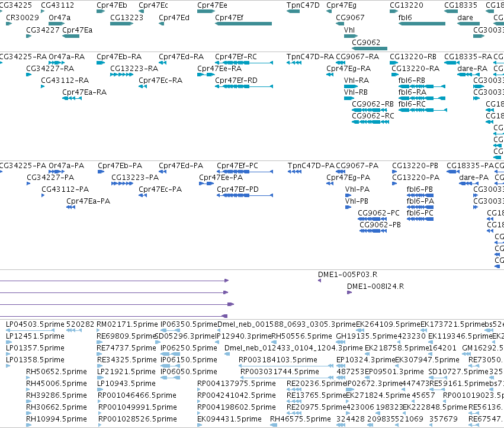Click the CG34227 gene label
504x428 pixels.
[43, 30]
